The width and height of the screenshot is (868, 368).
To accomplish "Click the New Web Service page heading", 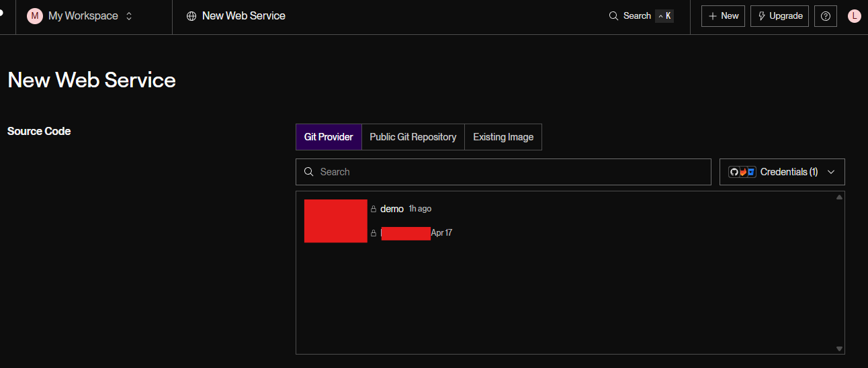I will pos(91,80).
